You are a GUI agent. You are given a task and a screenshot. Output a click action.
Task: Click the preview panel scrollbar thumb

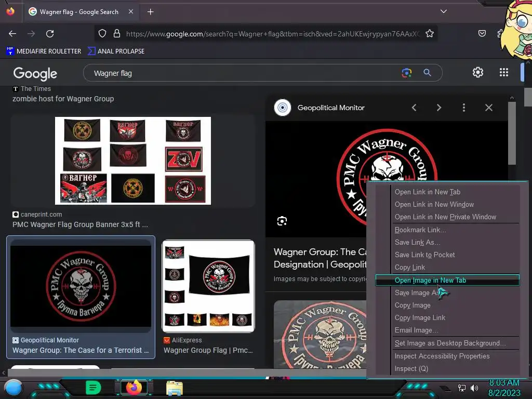point(512,134)
